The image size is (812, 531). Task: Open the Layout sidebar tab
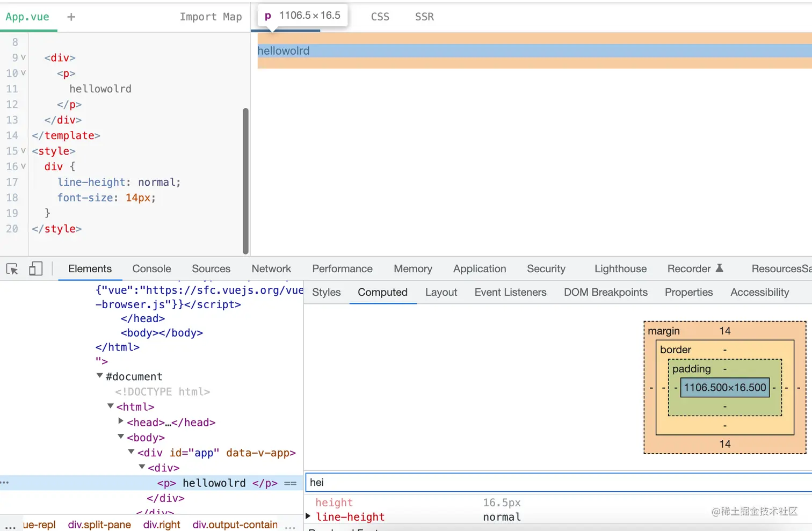pos(441,292)
